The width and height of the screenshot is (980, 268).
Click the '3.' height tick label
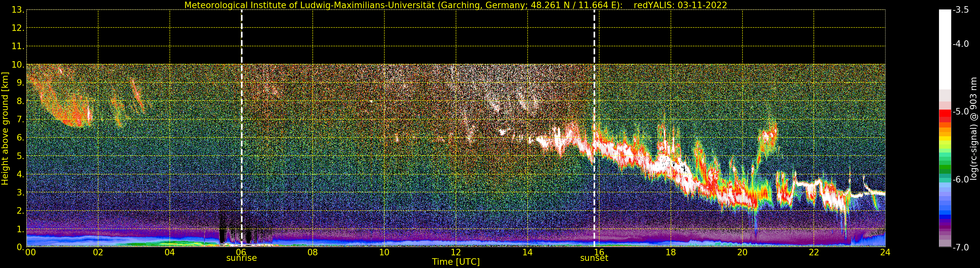(x=20, y=192)
